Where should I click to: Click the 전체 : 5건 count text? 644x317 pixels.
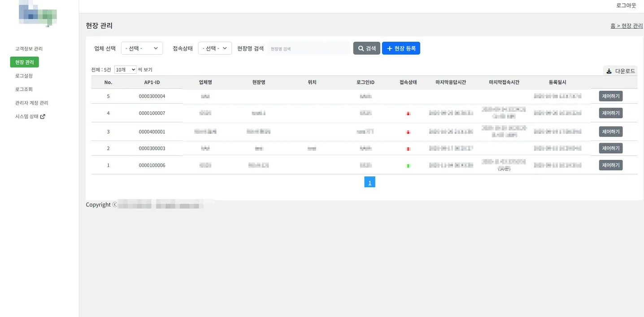pyautogui.click(x=101, y=70)
